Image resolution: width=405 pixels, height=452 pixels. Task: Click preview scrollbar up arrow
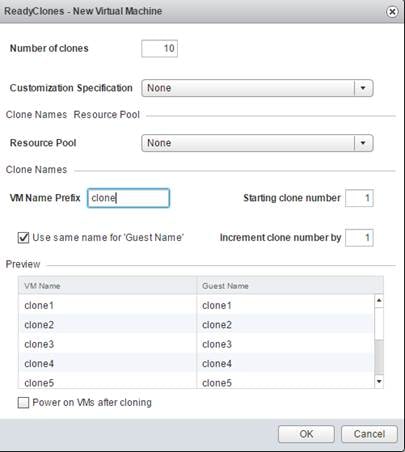(x=379, y=301)
